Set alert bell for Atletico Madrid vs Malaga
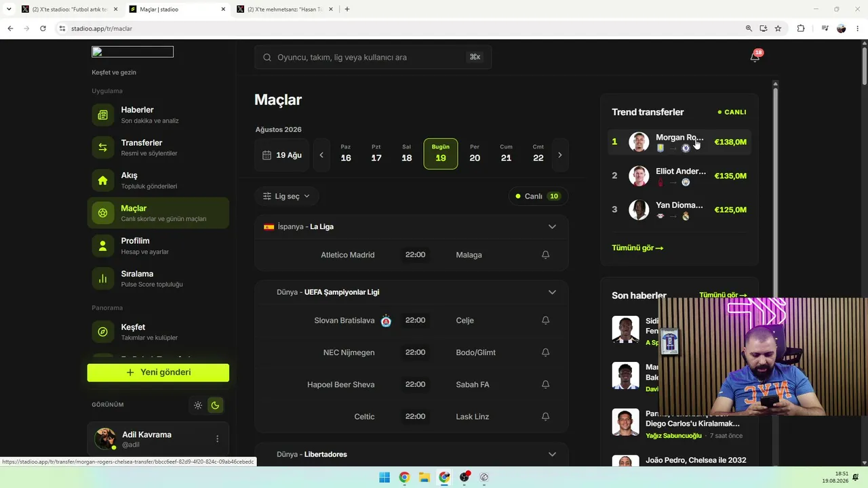Viewport: 868px width, 488px height. [545, 255]
